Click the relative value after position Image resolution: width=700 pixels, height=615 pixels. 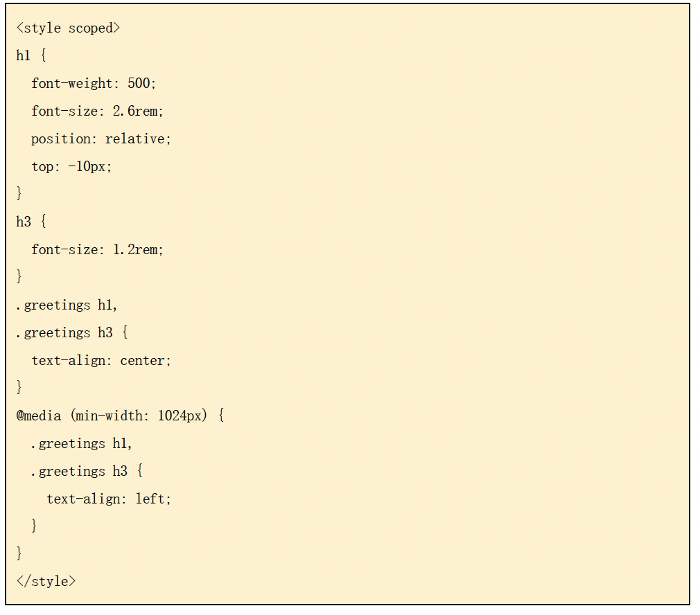point(136,139)
